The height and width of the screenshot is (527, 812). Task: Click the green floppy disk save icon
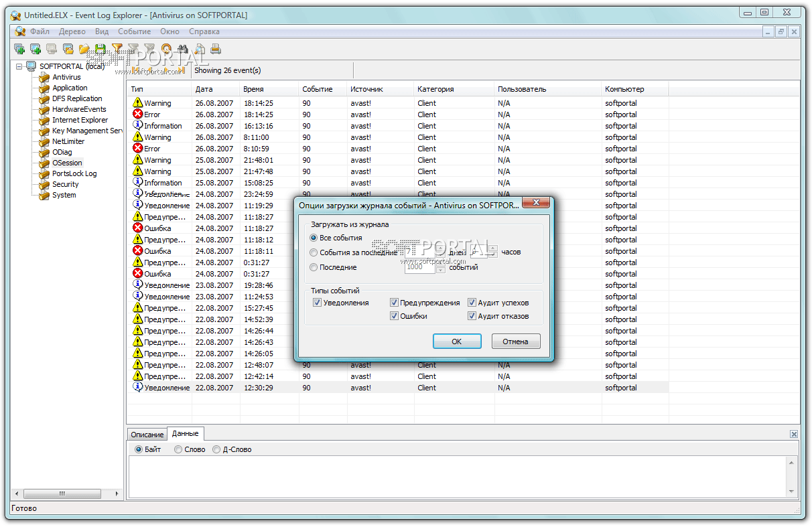tap(100, 49)
